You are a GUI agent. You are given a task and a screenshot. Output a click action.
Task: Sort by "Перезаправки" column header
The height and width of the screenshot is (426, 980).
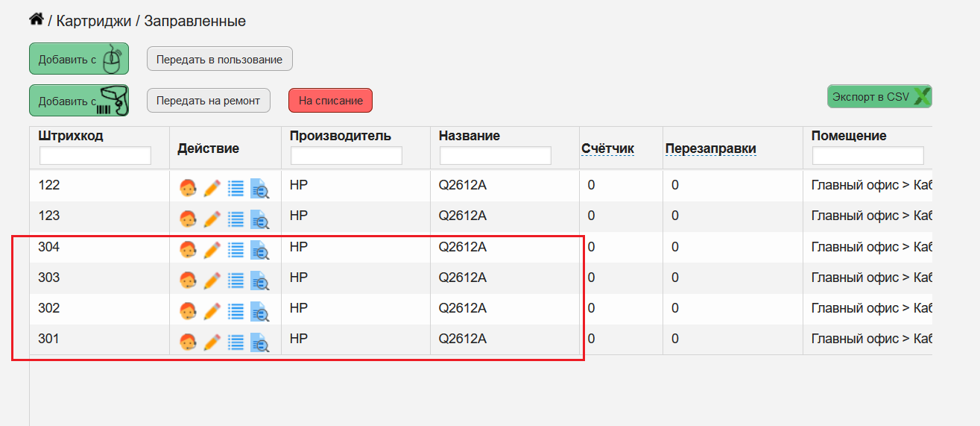click(x=710, y=148)
